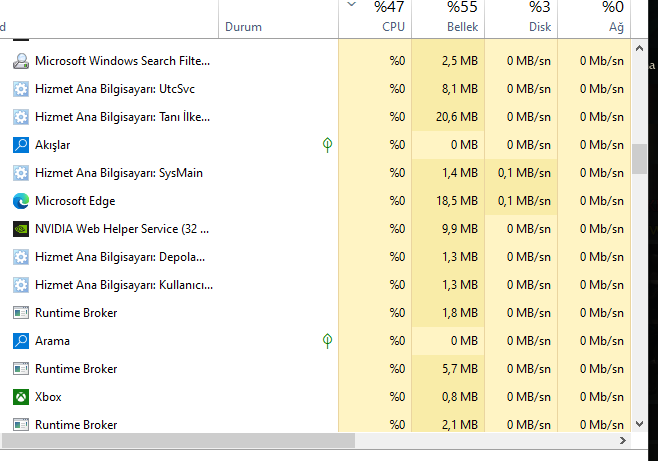Click 0,1 MB/sn disk value of Microsoft Edge
The width and height of the screenshot is (658, 461).
[524, 201]
